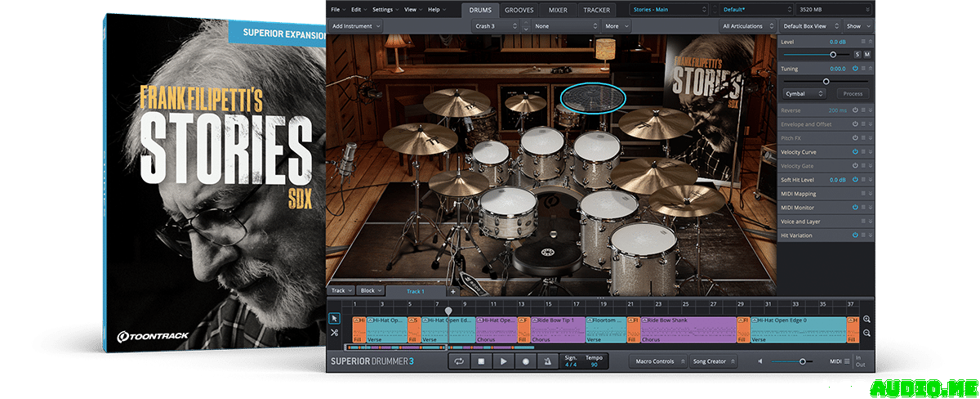Add a new track with the plus tab

[x=453, y=291]
